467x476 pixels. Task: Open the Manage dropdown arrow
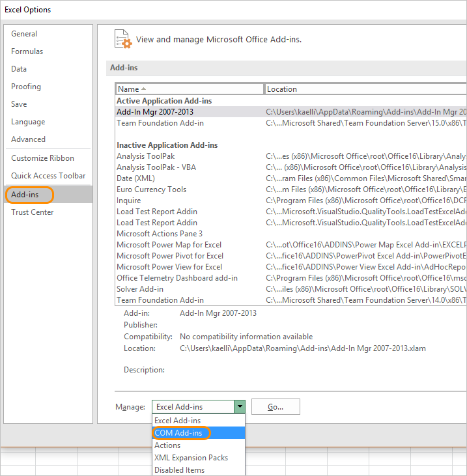tap(240, 407)
